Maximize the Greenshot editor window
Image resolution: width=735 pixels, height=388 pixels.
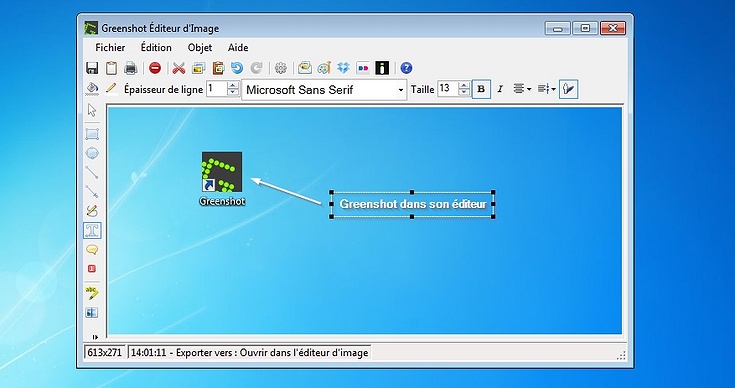point(585,28)
